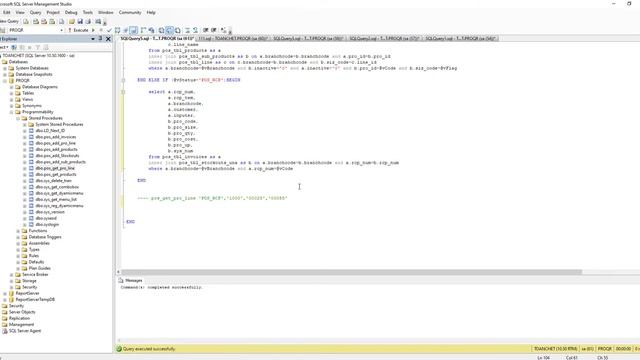Expand the Views folder
Screen dimensions: 640x360
pyautogui.click(x=11, y=100)
